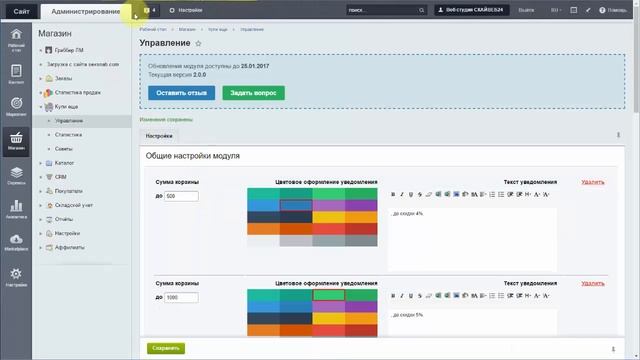
Task: Collapse the Купи еще tree node
Action: [40, 107]
